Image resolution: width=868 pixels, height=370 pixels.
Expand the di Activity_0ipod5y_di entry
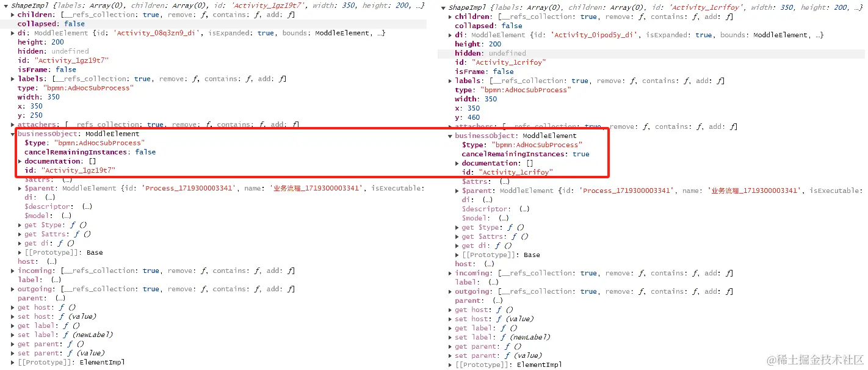click(x=450, y=35)
